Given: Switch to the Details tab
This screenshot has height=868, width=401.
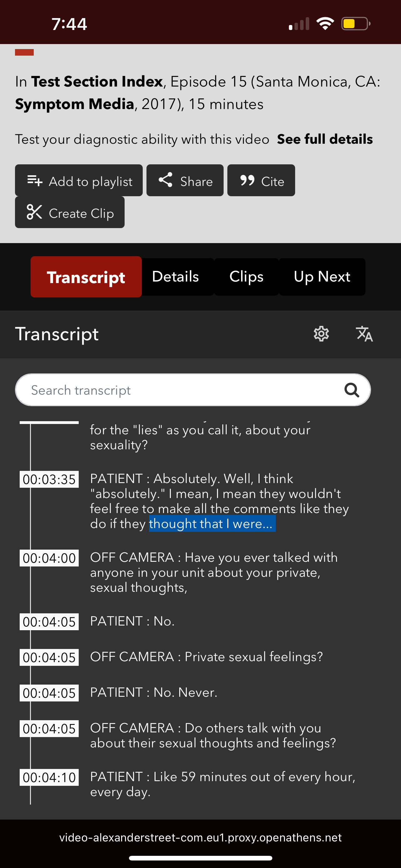Looking at the screenshot, I should pos(176,277).
